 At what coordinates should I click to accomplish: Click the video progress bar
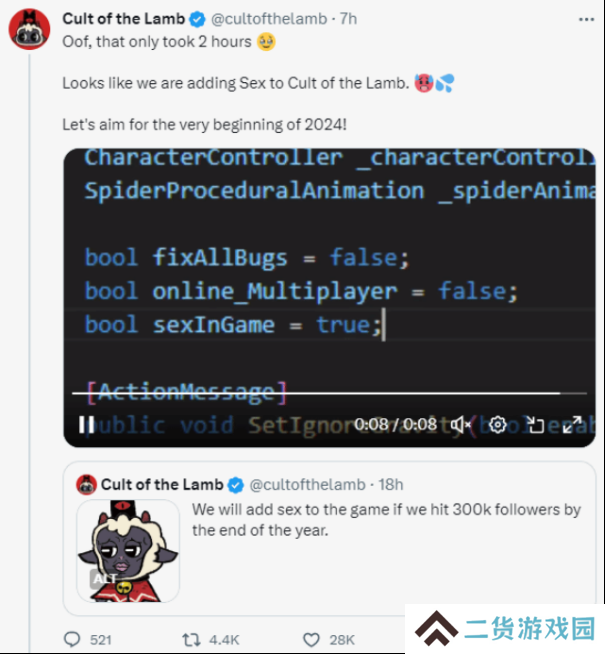[x=329, y=393]
